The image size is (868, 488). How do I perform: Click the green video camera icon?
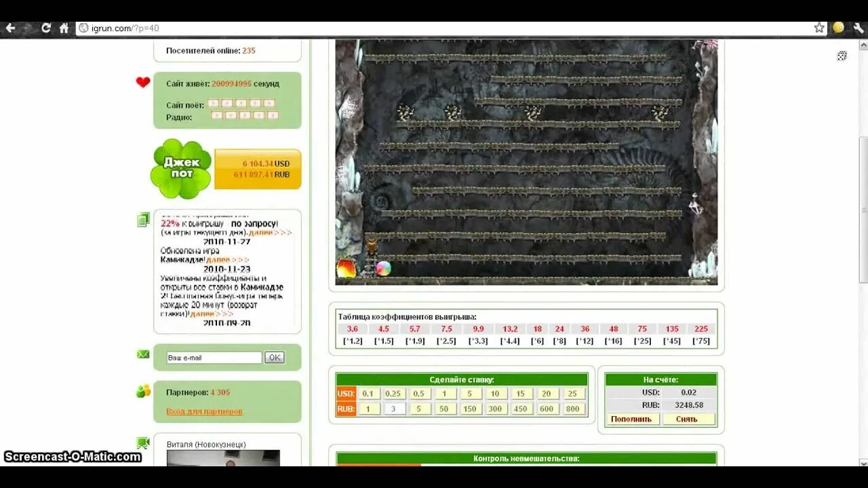(x=143, y=443)
